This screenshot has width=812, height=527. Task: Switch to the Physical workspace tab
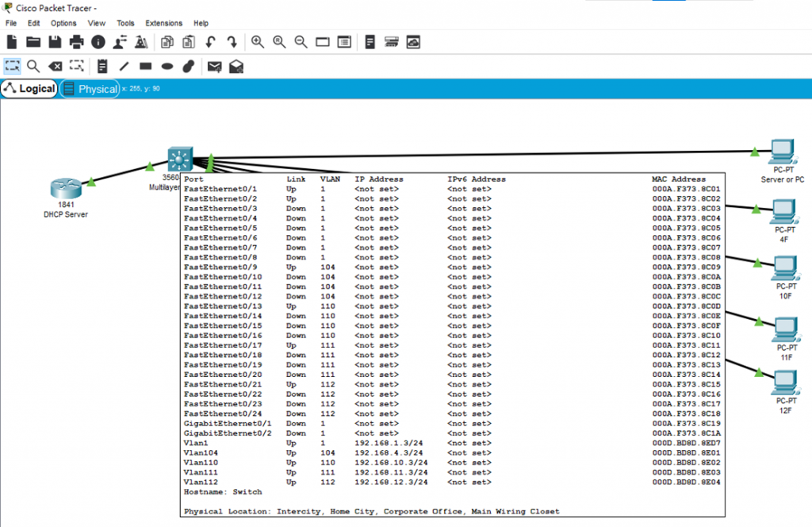pos(90,89)
